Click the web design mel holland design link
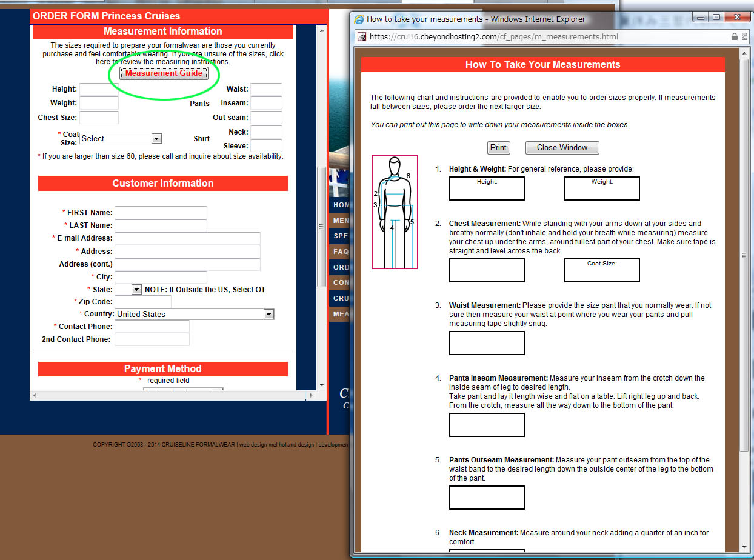 276,445
